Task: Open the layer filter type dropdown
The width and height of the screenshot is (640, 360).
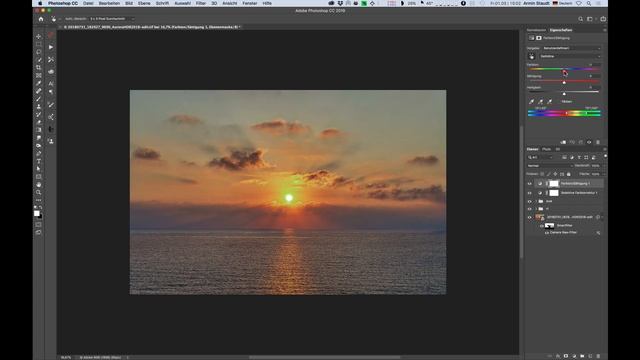Action: coord(540,157)
